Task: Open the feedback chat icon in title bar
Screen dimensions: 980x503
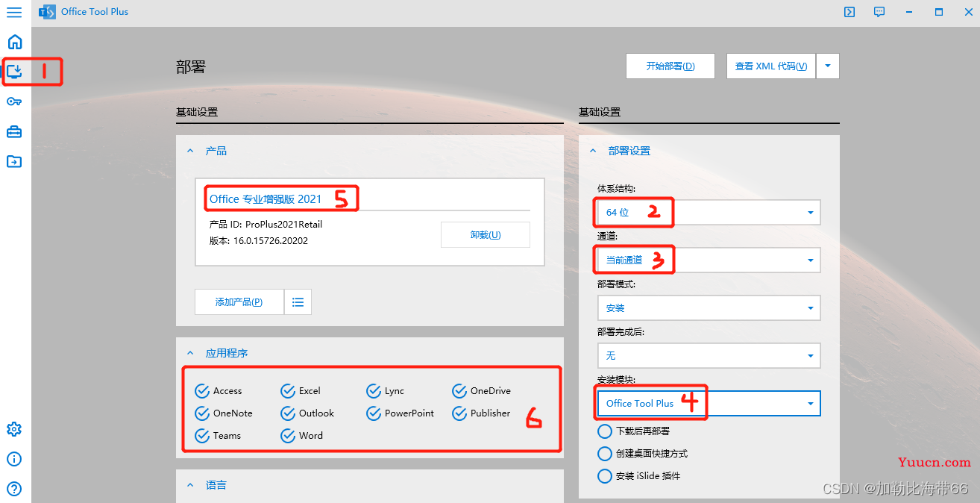Action: click(879, 12)
